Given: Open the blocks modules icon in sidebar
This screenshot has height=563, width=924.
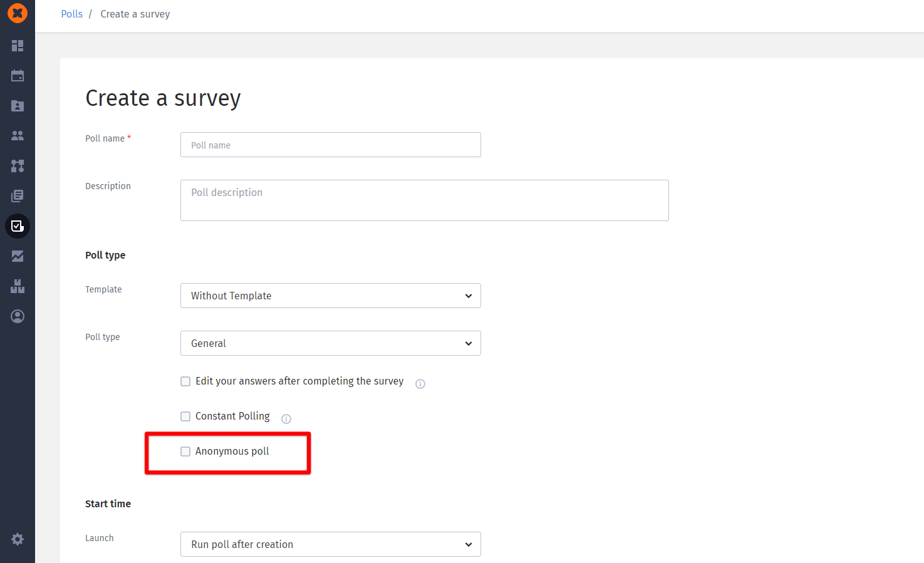Looking at the screenshot, I should (18, 286).
